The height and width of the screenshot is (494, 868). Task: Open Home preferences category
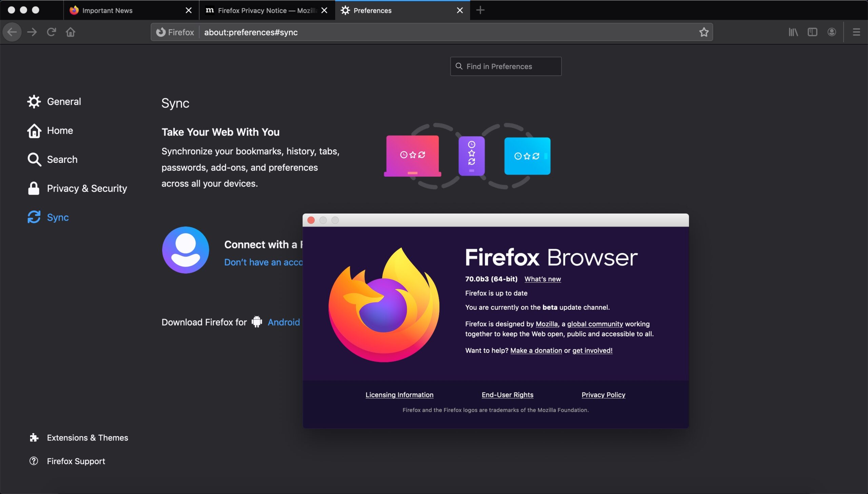[x=50, y=131]
